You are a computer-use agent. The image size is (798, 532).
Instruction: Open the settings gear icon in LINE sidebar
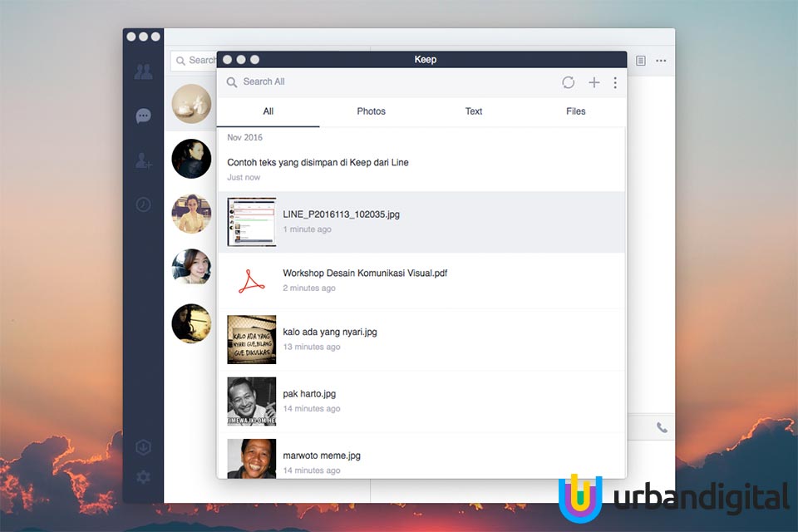point(143,477)
